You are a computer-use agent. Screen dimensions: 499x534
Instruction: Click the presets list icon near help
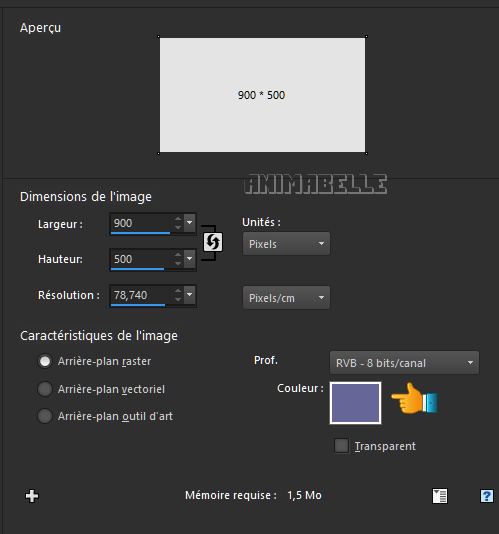[x=440, y=496]
